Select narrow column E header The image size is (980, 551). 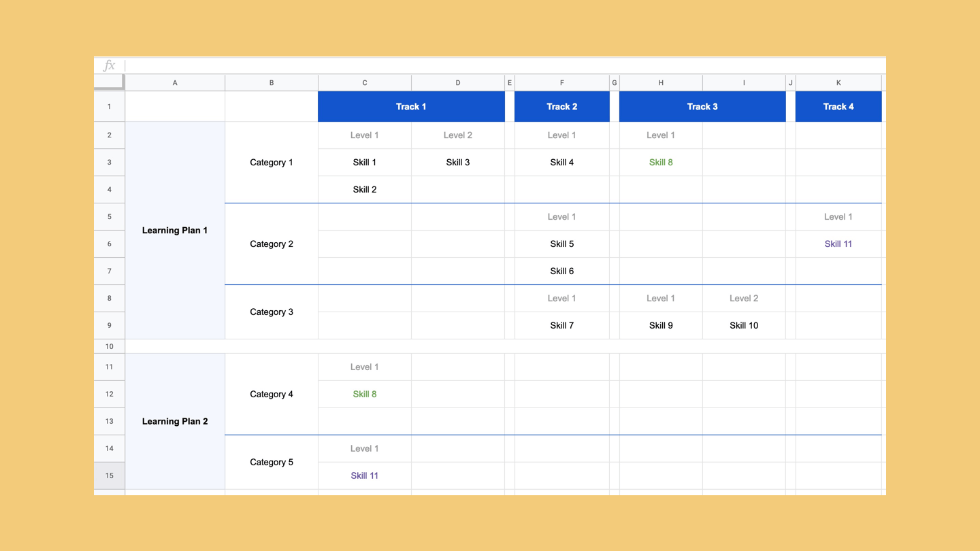pos(510,83)
